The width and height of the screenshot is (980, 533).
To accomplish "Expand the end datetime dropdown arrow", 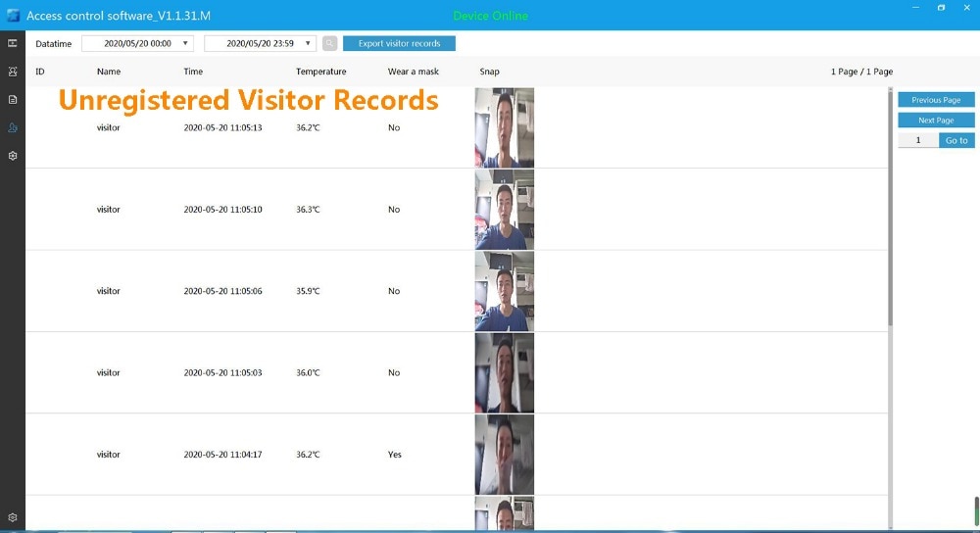I will pyautogui.click(x=308, y=43).
